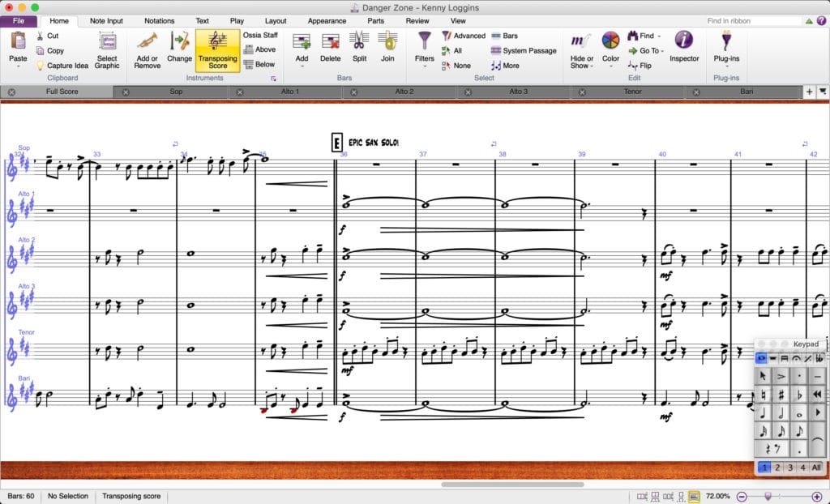This screenshot has width=830, height=504.
Task: Select voice 1 on the Keypad
Action: (x=764, y=468)
